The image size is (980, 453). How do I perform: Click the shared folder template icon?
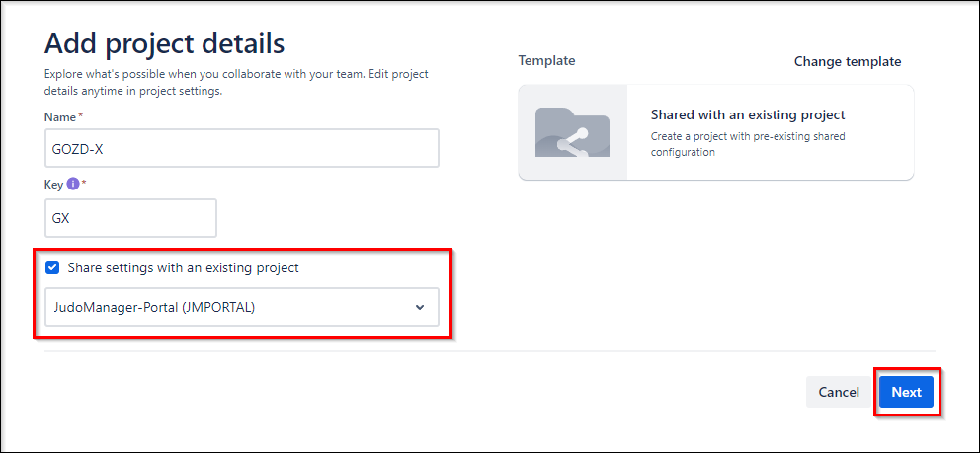[x=573, y=132]
